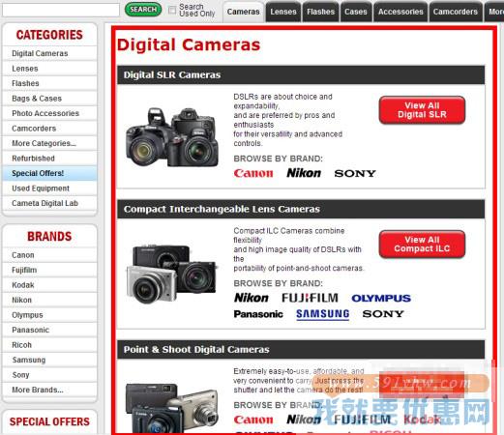
Task: Select Samsung in Brands sidebar
Action: [x=49, y=360]
